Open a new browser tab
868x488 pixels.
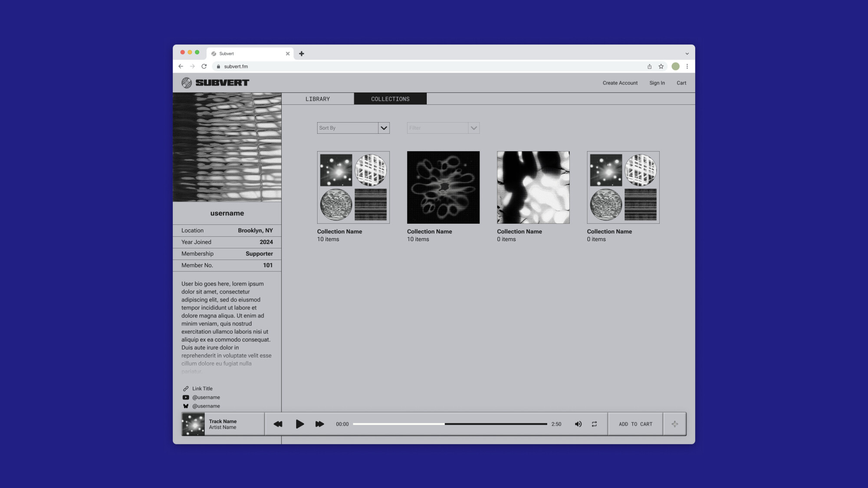click(x=301, y=53)
